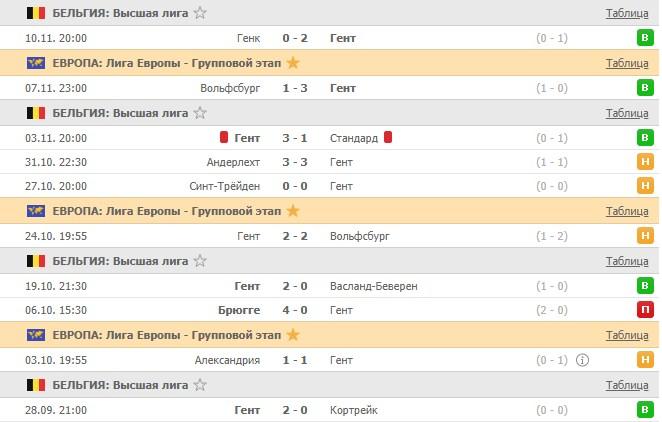Image resolution: width=662 pixels, height=422 pixels.
Task: Toggle the favorite star above Генк–Гент match
Action: click(x=201, y=13)
